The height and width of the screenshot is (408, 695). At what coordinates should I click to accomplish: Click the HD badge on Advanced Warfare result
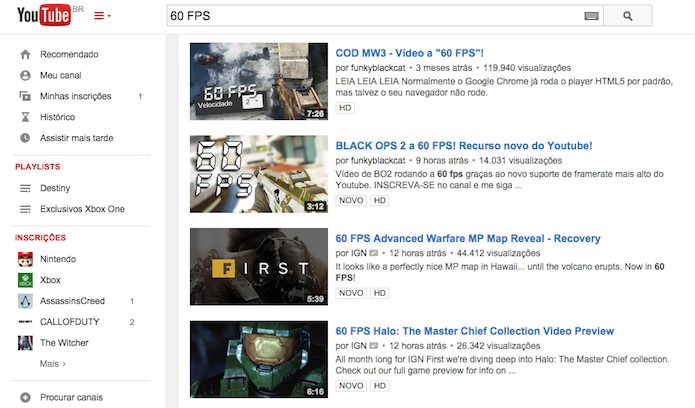pos(379,293)
